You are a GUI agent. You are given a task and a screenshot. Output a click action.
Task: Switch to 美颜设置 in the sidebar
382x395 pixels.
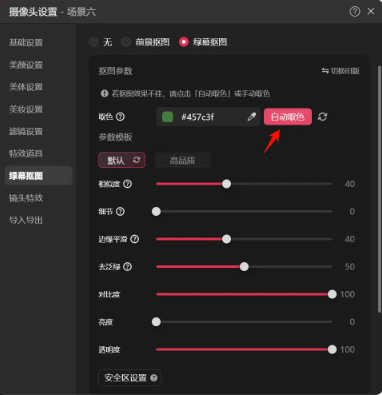[26, 65]
